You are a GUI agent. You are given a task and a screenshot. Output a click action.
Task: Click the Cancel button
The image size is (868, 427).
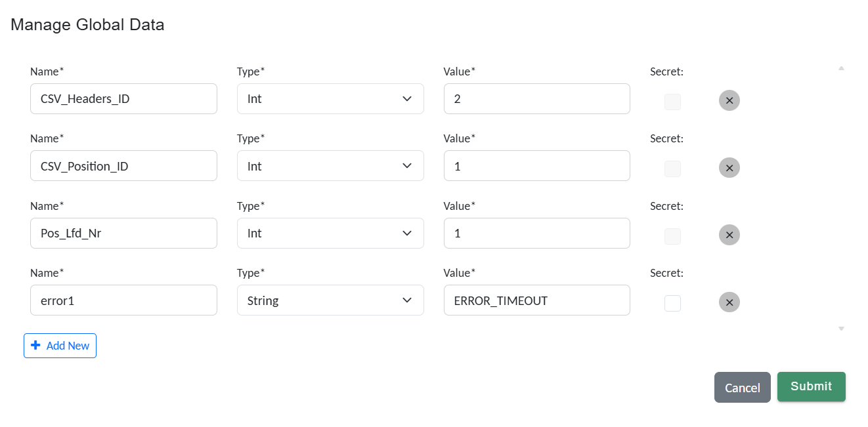click(742, 388)
